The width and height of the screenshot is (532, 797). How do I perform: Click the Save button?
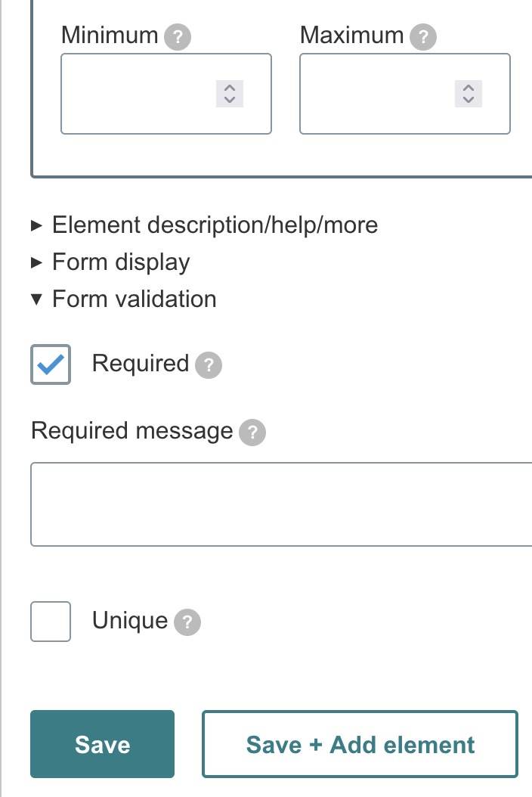coord(102,744)
